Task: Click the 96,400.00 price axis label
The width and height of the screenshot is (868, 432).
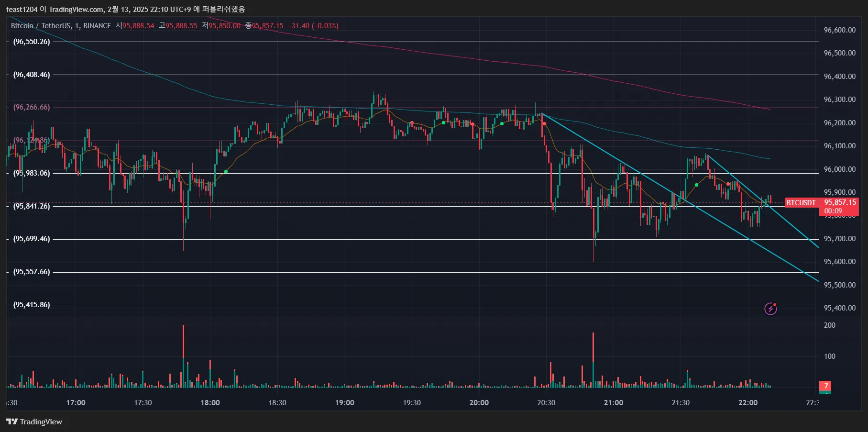Action: [839, 76]
